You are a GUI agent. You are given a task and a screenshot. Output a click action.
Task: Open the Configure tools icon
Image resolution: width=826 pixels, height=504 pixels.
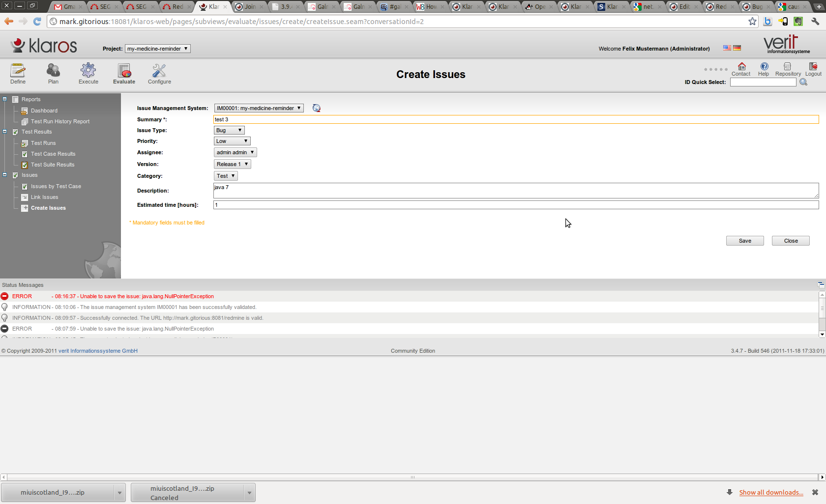(159, 71)
